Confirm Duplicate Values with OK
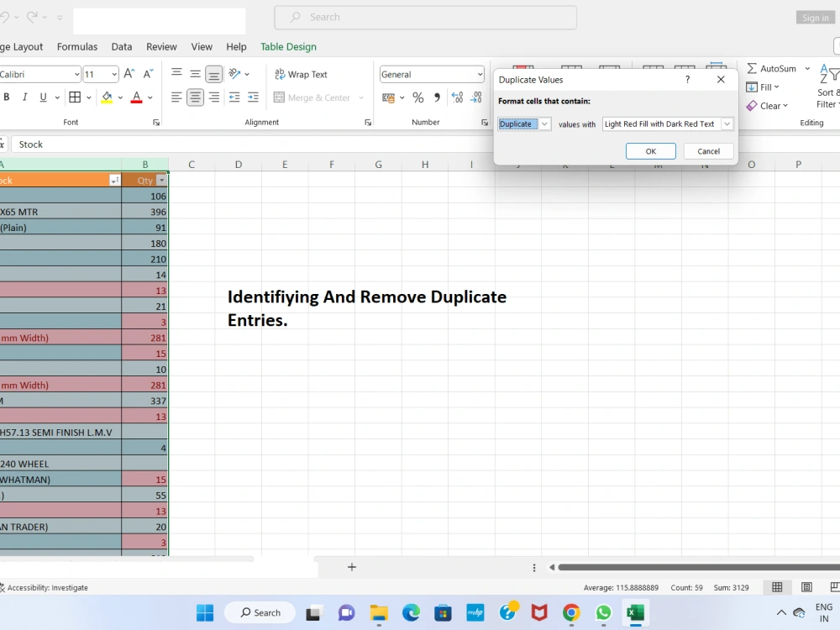840x630 pixels. tap(650, 151)
